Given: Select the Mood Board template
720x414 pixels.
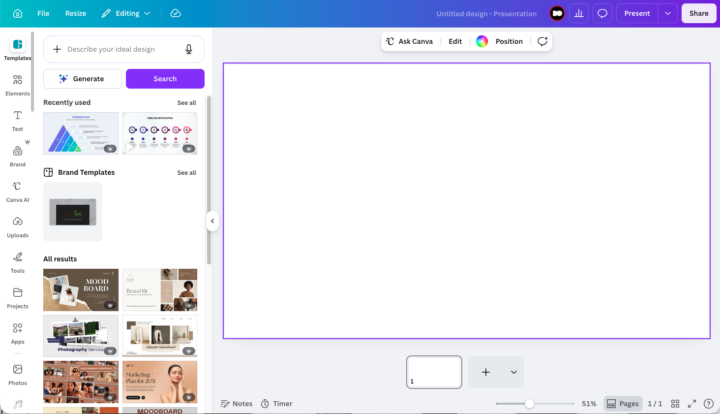Looking at the screenshot, I should point(81,290).
